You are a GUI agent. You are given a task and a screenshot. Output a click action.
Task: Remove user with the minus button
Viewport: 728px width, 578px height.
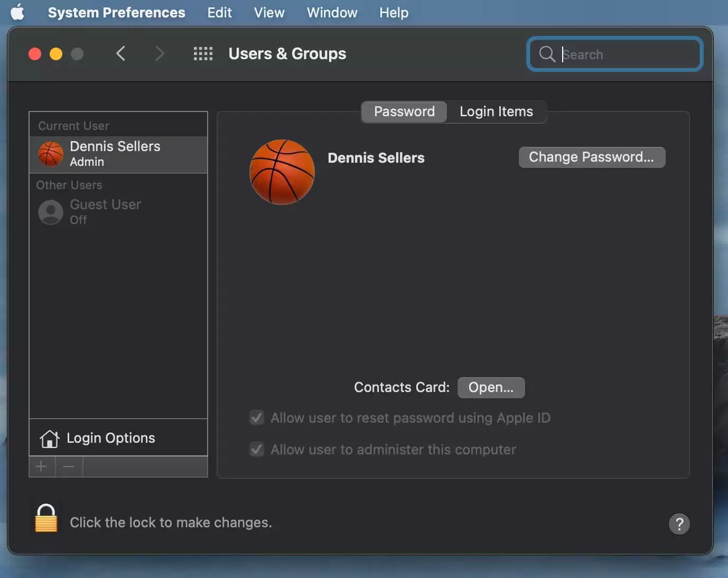pyautogui.click(x=69, y=467)
